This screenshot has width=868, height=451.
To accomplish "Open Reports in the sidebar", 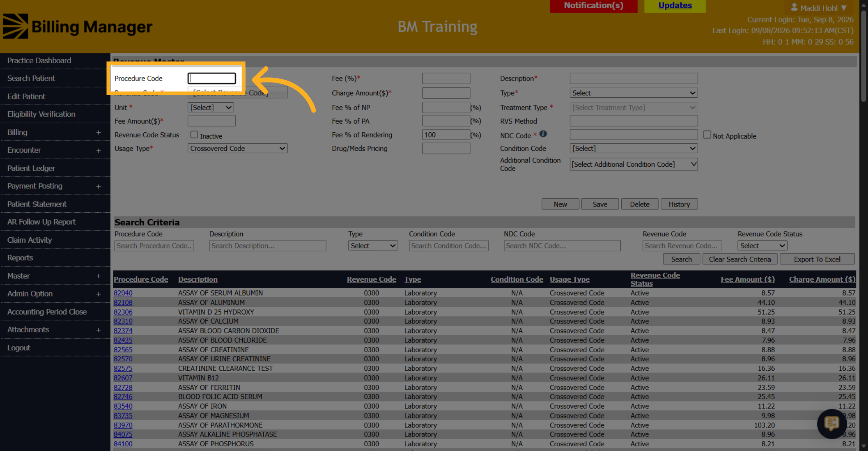I will 20,258.
